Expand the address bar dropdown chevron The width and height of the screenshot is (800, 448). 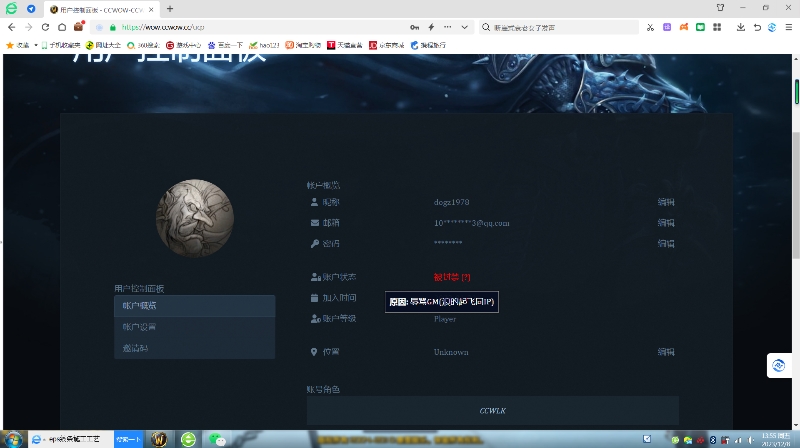pyautogui.click(x=463, y=27)
